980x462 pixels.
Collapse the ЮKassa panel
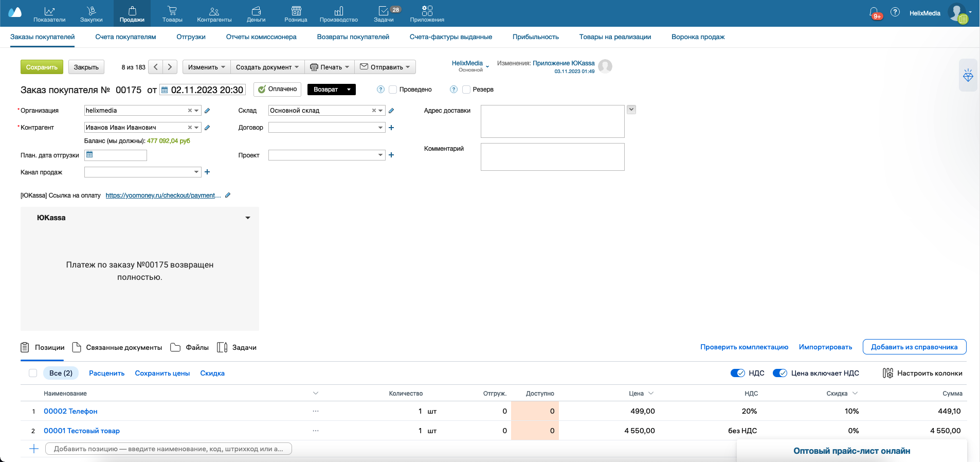point(248,218)
